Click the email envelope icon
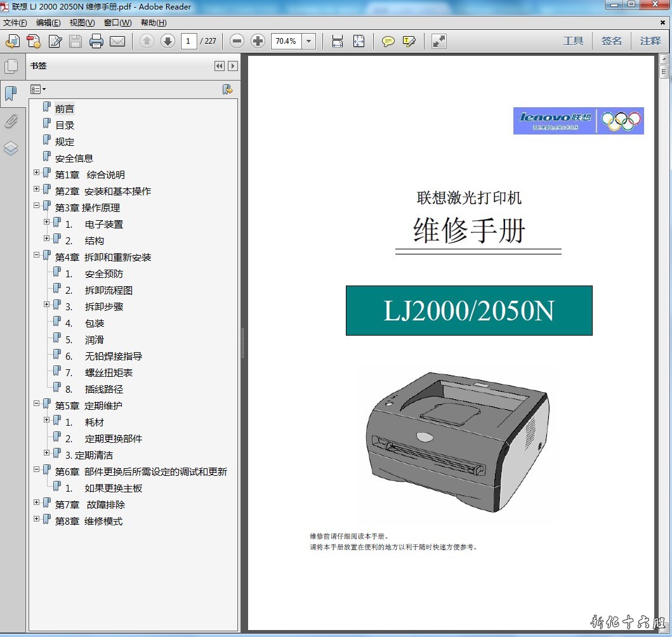The height and width of the screenshot is (637, 672). (x=117, y=41)
